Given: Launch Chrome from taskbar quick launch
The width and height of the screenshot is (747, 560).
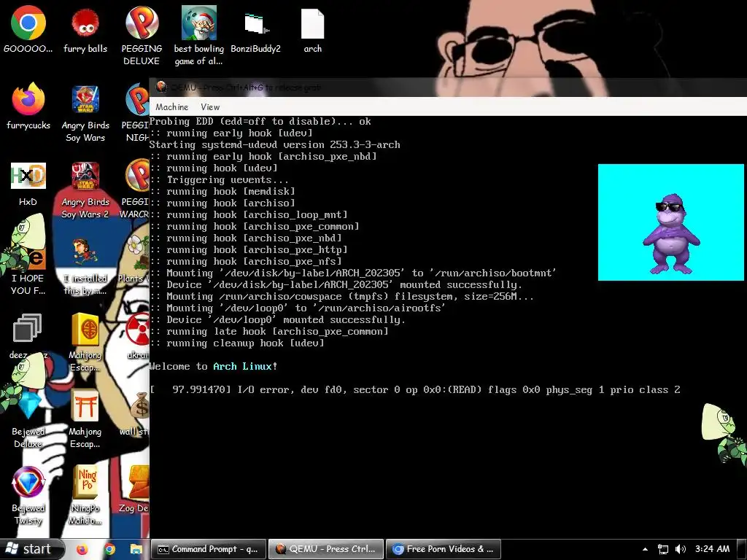Looking at the screenshot, I should point(109,549).
